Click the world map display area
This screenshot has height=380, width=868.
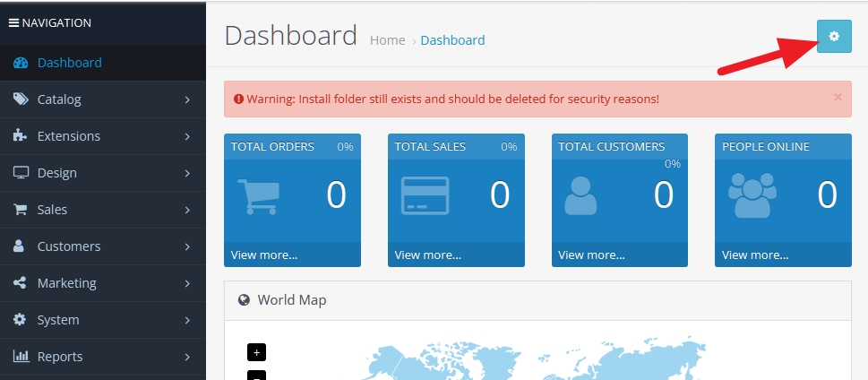tap(537, 350)
